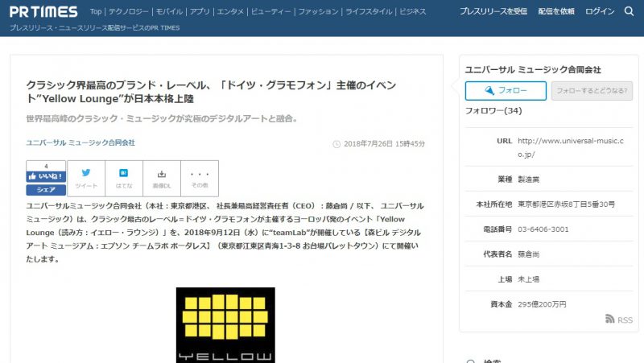This screenshot has height=363, width=644.
Task: Click プレスリリースを受信 link
Action: [x=493, y=11]
